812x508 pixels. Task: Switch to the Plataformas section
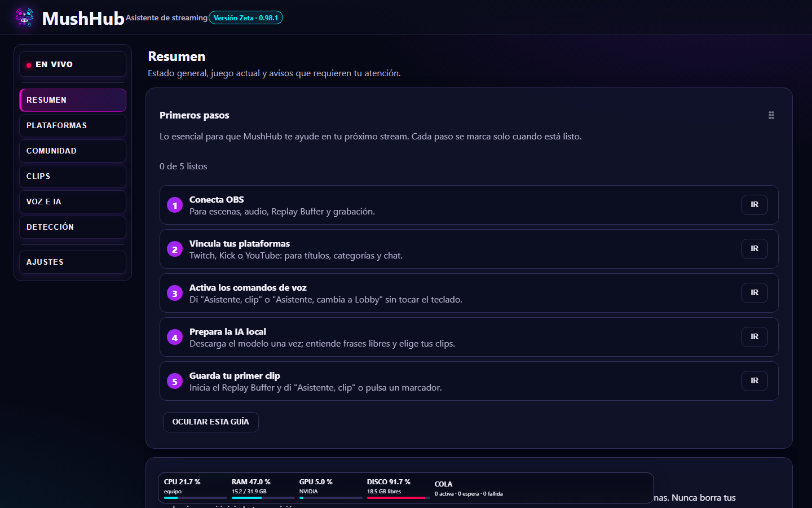[x=73, y=125]
